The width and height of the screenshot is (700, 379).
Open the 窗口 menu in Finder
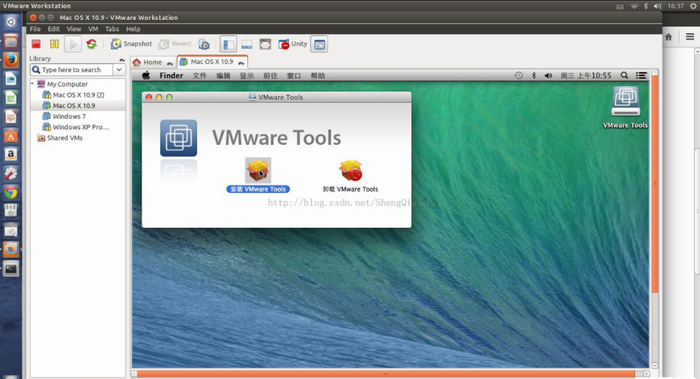294,76
